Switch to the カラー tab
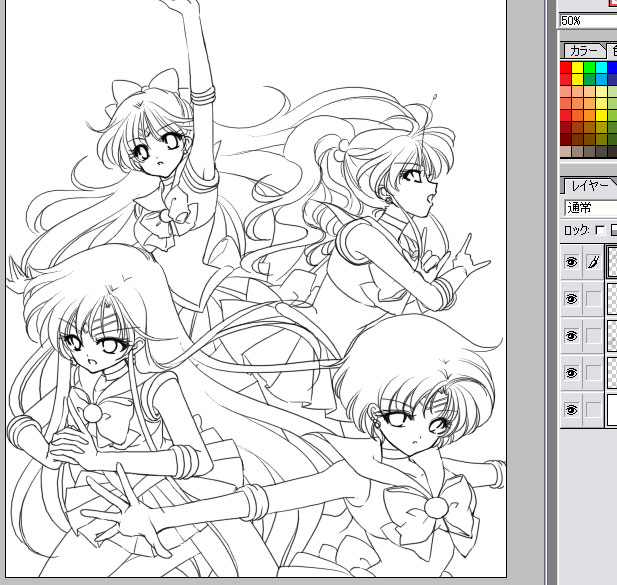The image size is (617, 585). coord(583,51)
